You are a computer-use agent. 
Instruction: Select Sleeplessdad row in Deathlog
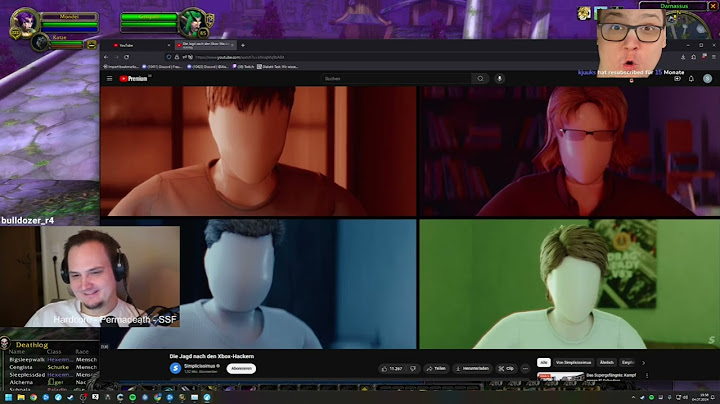(53, 375)
